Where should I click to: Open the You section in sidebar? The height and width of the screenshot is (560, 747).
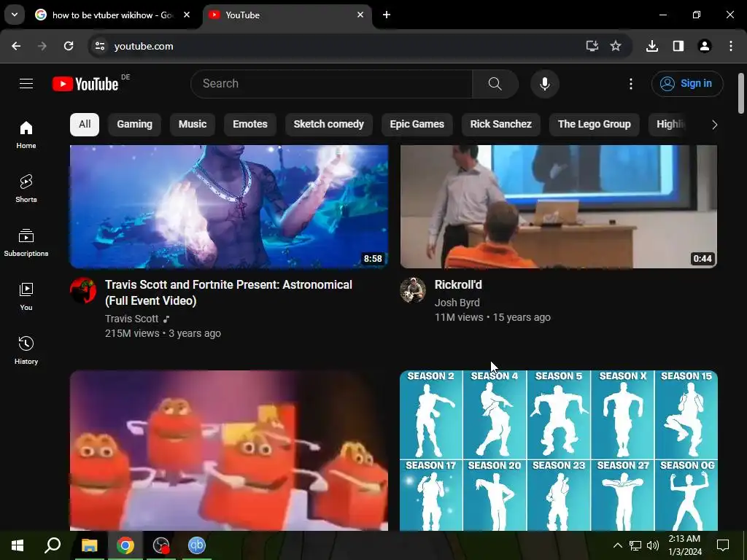point(26,296)
